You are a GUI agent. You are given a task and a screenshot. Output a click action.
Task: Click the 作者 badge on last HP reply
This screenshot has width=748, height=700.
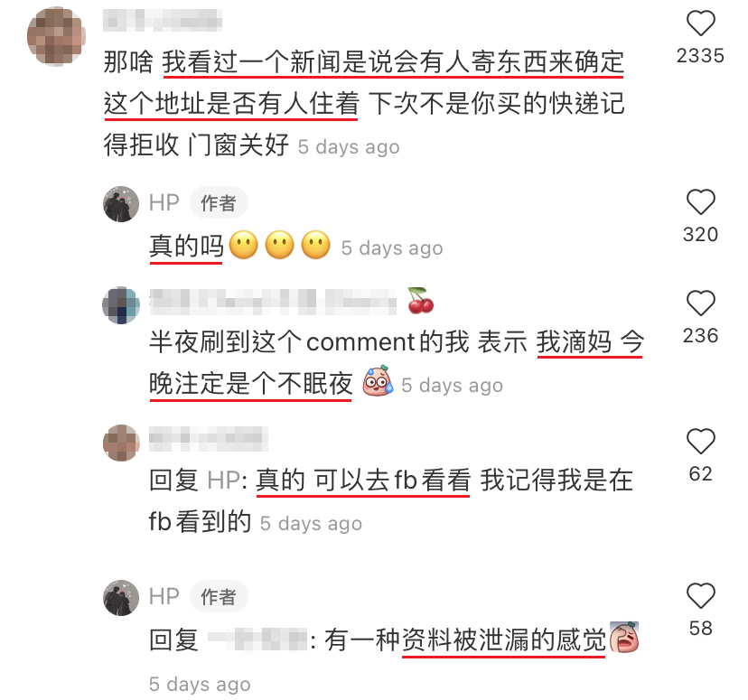[x=219, y=596]
